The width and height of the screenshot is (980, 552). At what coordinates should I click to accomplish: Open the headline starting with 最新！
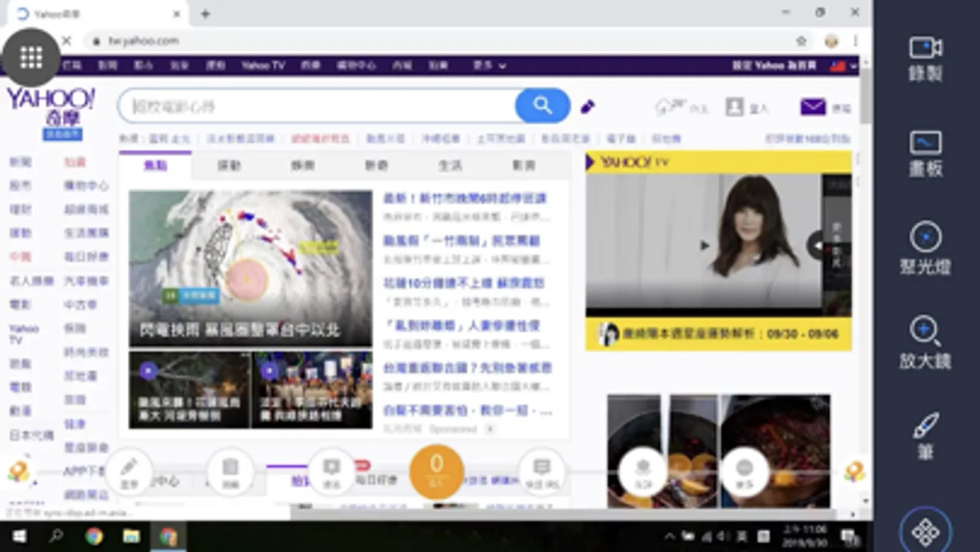tap(465, 198)
